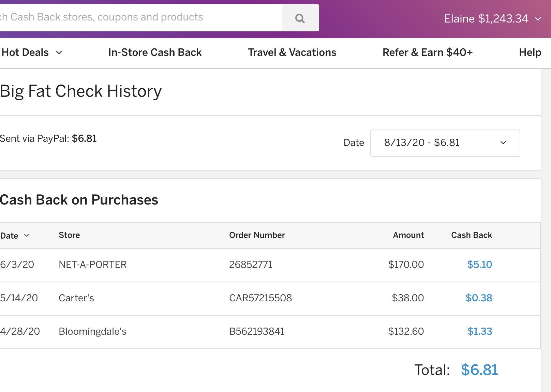Click the magnifying glass search icon
Screen dimensions: 551x392
[300, 18]
